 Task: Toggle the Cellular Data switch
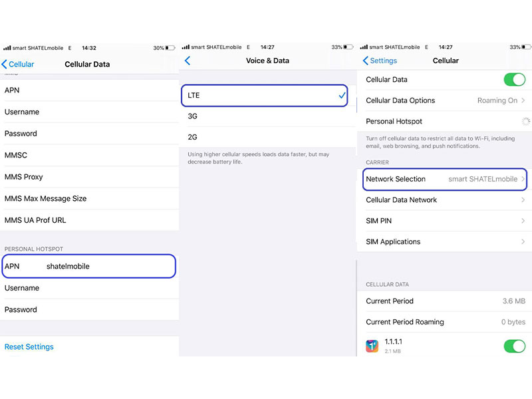click(514, 80)
